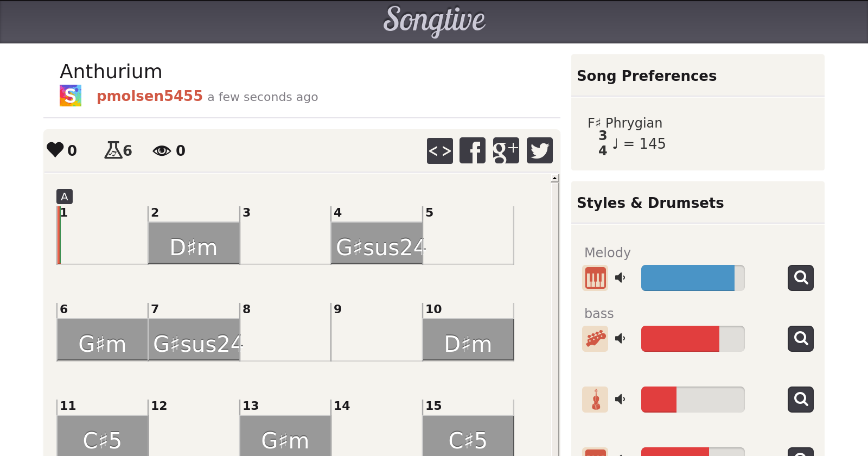Image resolution: width=868 pixels, height=456 pixels.
Task: Click the remix flask icon
Action: 113,150
